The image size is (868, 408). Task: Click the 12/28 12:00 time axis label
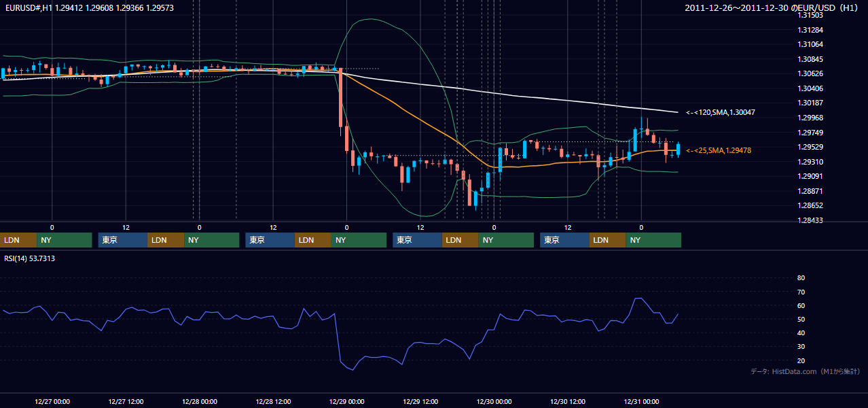point(273,402)
